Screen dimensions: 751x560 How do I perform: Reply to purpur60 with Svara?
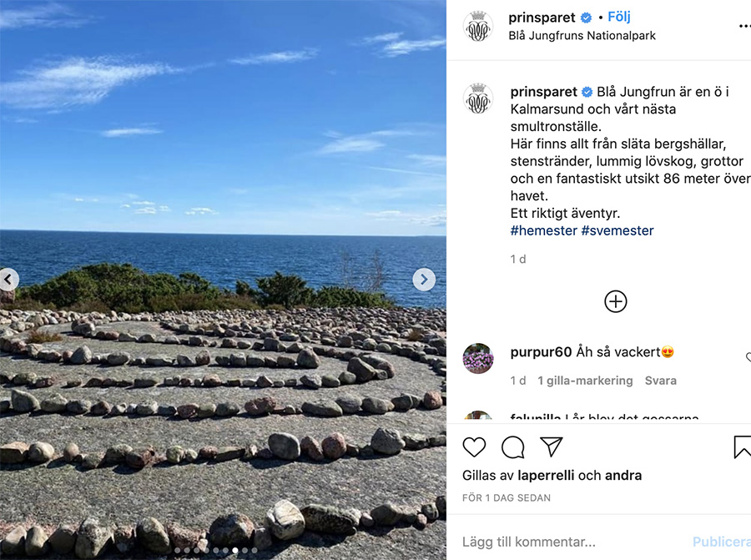(x=661, y=381)
